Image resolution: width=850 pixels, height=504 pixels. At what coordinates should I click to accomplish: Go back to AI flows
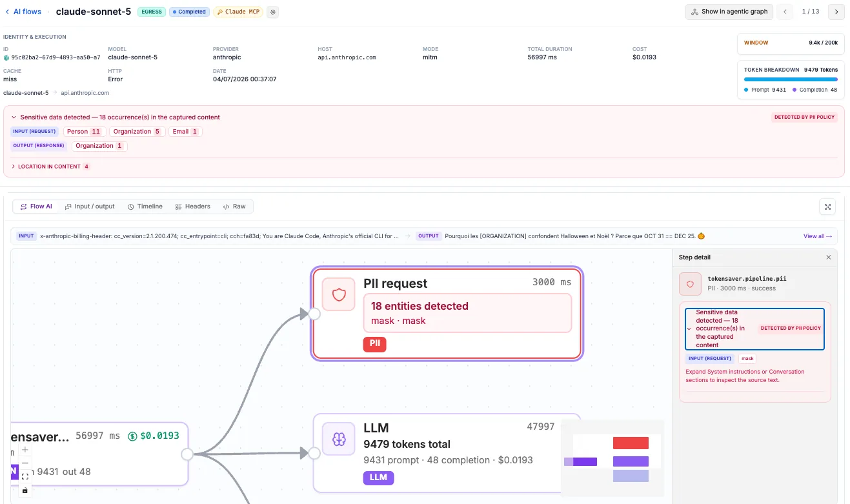click(23, 12)
